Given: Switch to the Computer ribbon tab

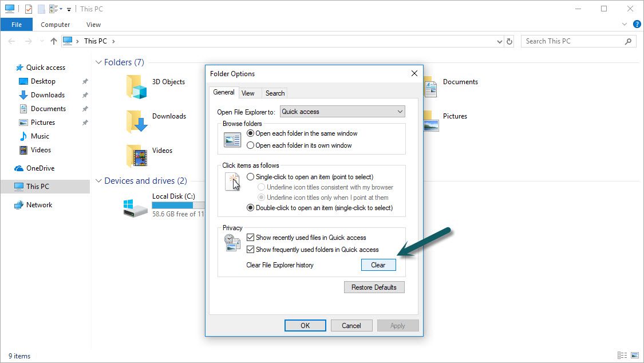Looking at the screenshot, I should [55, 25].
